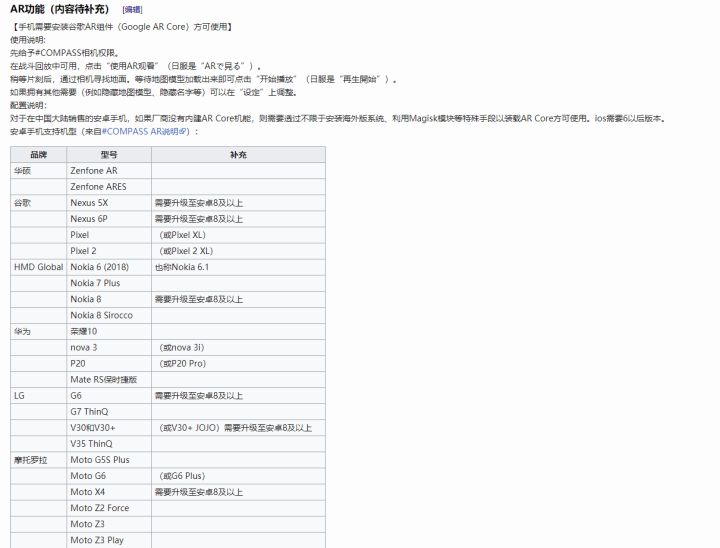This screenshot has height=548, width=720.
Task: Select the Nokia 6 (2018) cell
Action: [x=109, y=267]
